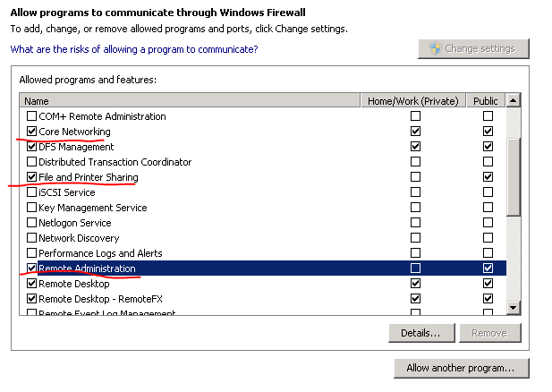
Task: Enable Network Discovery name checkbox
Action: coord(31,238)
